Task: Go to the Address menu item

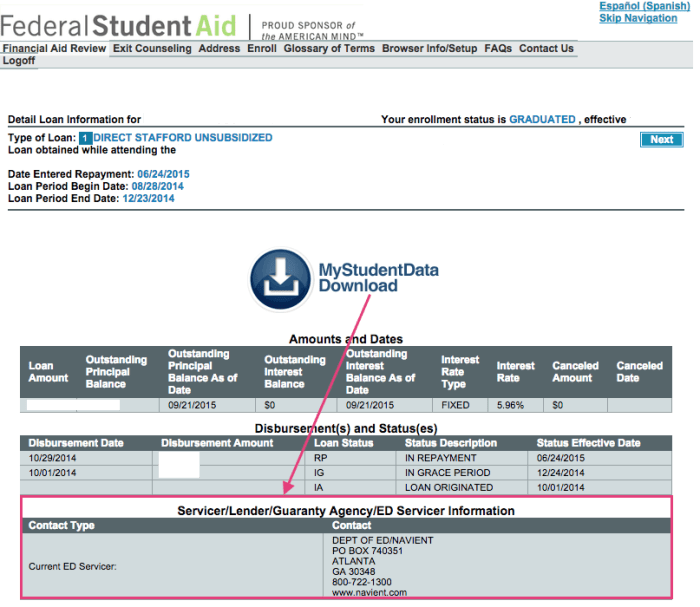Action: tap(219, 48)
